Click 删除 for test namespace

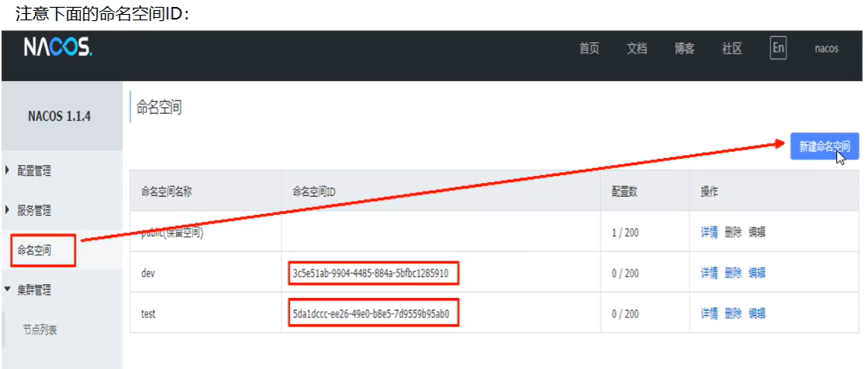coord(733,314)
